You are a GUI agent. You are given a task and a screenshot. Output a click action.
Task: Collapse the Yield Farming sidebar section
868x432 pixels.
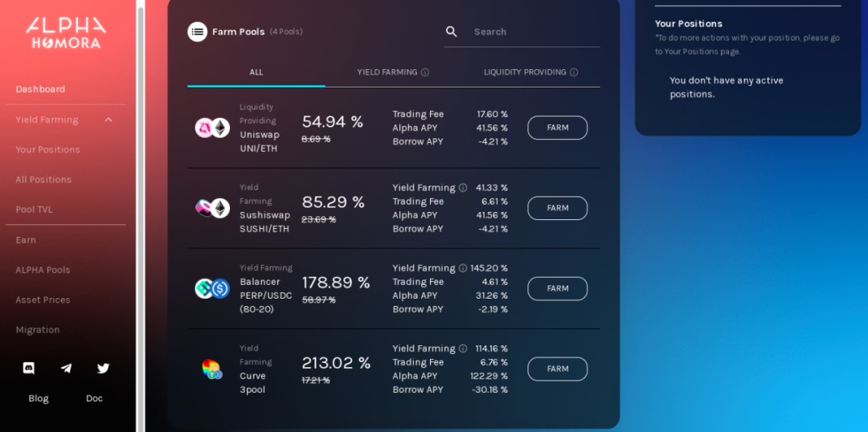pyautogui.click(x=108, y=120)
